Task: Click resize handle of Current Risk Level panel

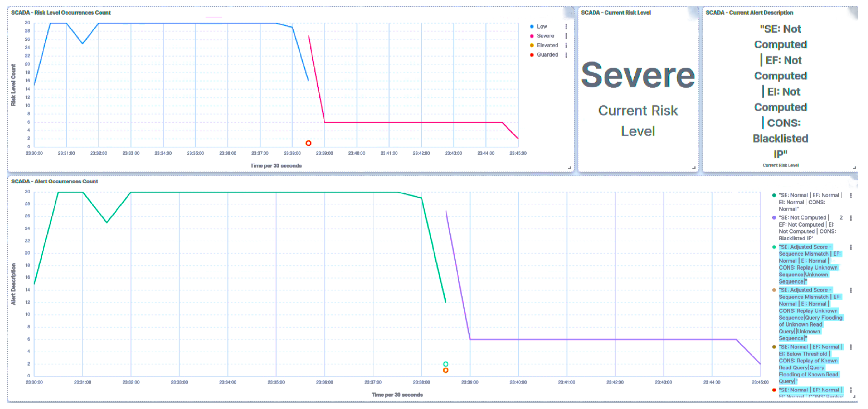Action: point(694,167)
